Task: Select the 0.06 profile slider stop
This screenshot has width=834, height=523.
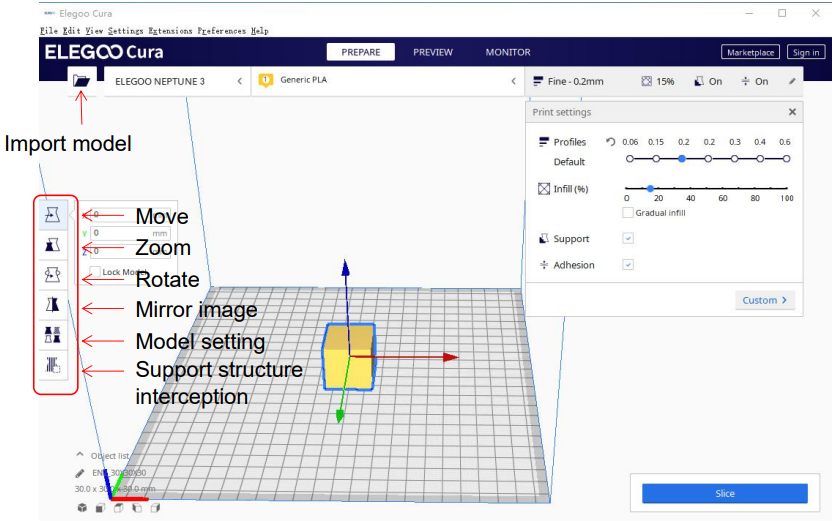Action: click(x=630, y=159)
